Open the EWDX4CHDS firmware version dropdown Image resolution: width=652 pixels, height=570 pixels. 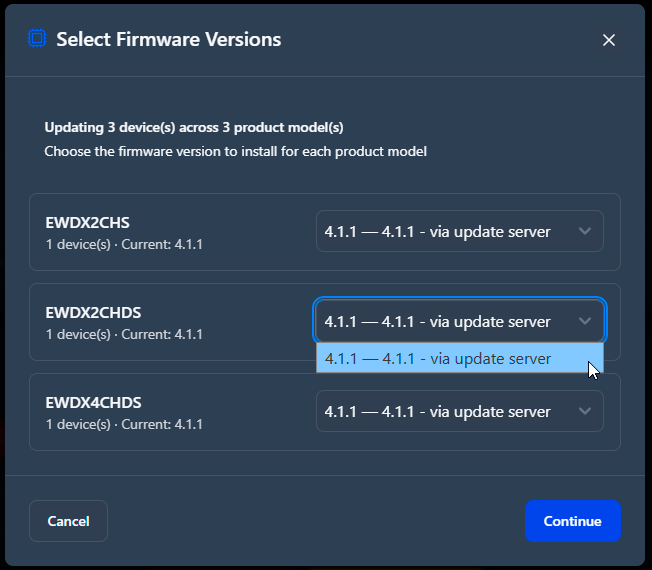click(x=459, y=411)
